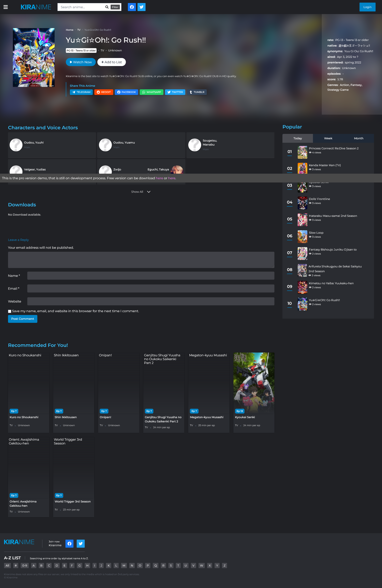Image resolution: width=382 pixels, height=588 pixels.
Task: Expand characters list with Show All
Action: (141, 192)
